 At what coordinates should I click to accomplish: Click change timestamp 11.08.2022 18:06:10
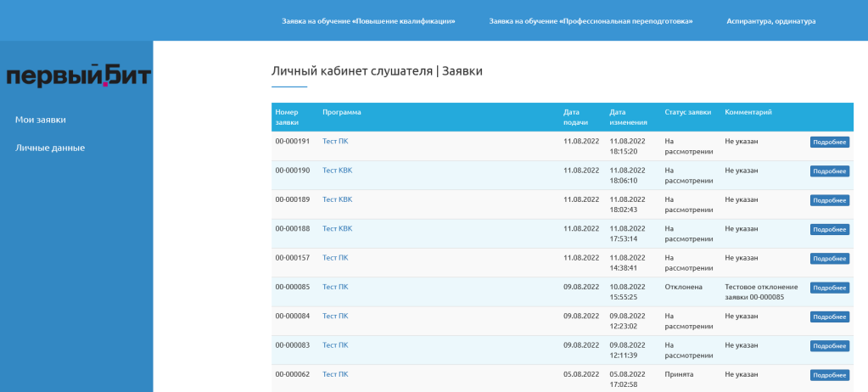627,175
